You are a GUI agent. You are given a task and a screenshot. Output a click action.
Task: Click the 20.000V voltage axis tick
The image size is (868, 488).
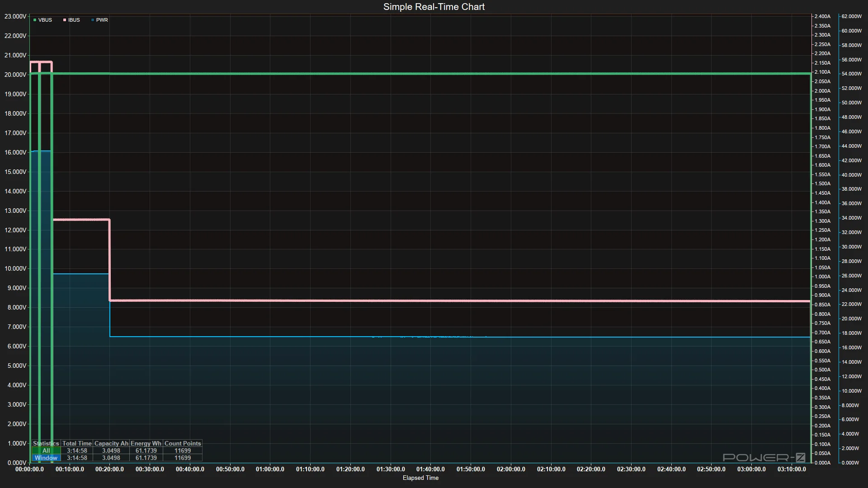click(x=15, y=75)
